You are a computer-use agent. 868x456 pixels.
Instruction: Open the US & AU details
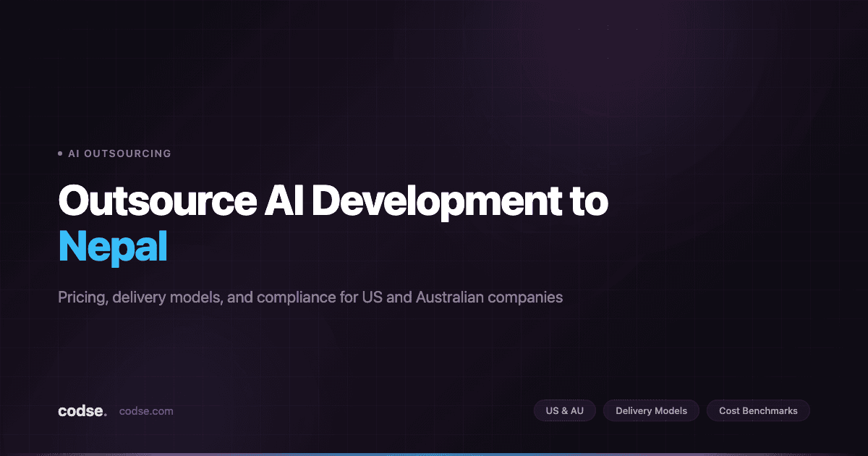(x=564, y=410)
